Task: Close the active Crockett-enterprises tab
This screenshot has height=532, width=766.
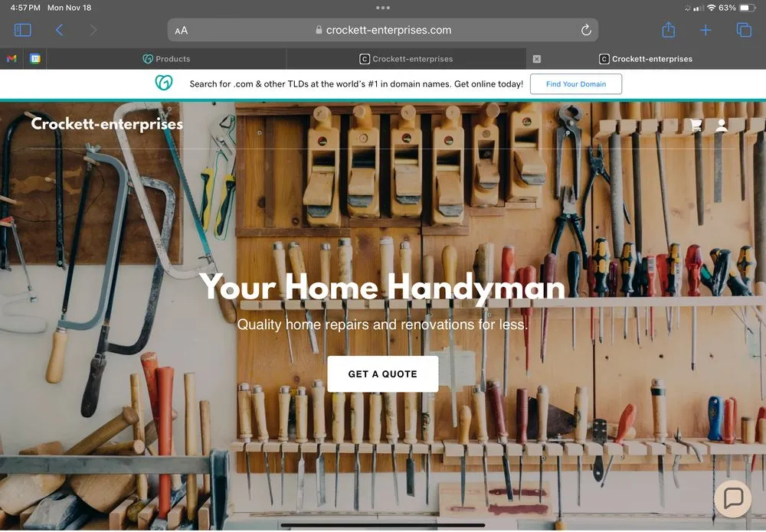Action: [x=537, y=59]
